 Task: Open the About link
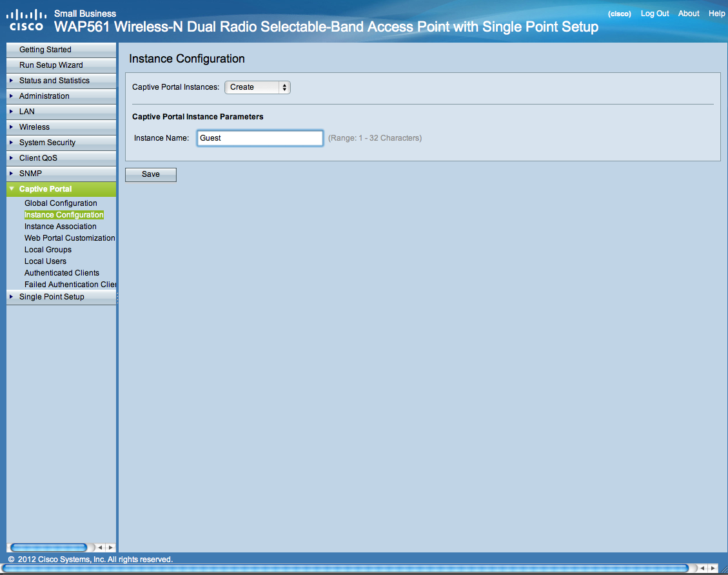pyautogui.click(x=689, y=14)
